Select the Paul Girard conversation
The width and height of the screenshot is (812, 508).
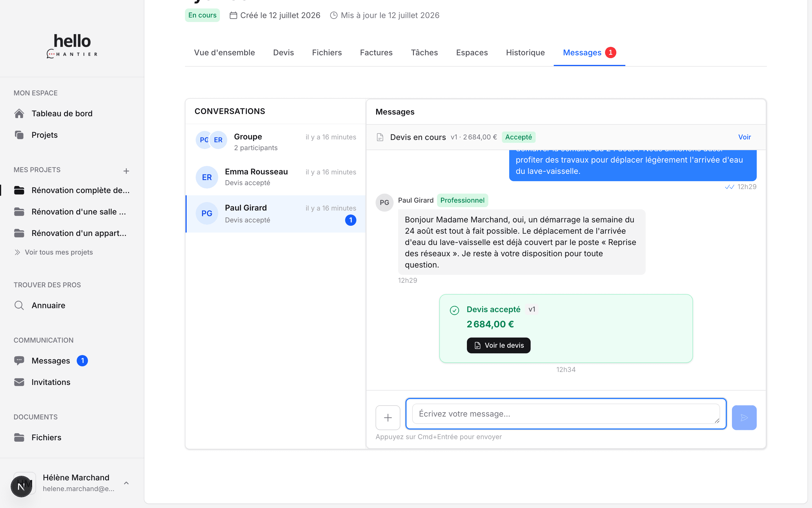click(275, 214)
